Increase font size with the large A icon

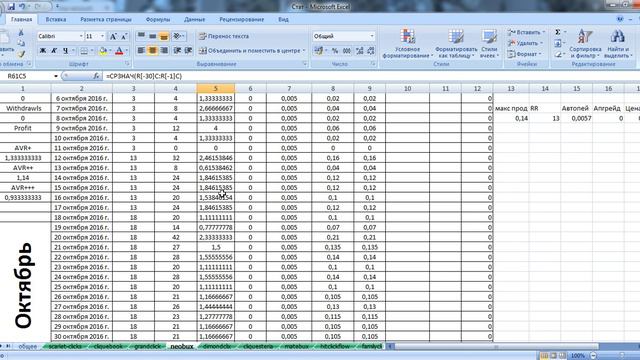pyautogui.click(x=113, y=36)
